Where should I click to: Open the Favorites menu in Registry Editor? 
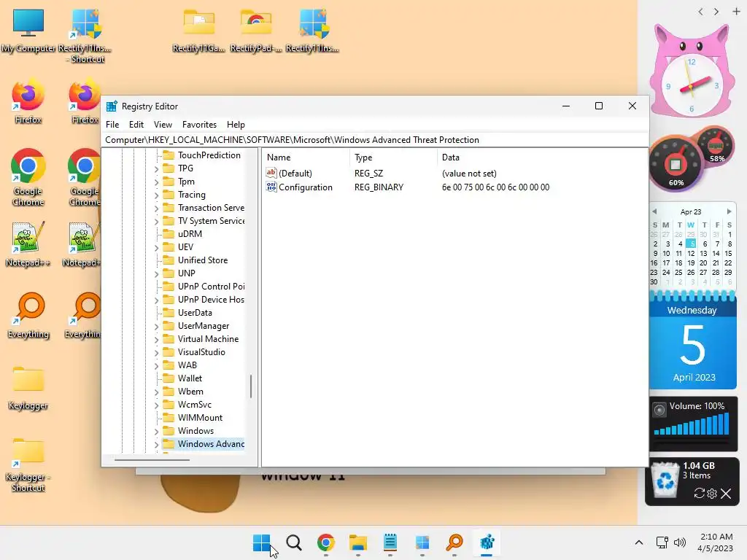click(x=199, y=124)
